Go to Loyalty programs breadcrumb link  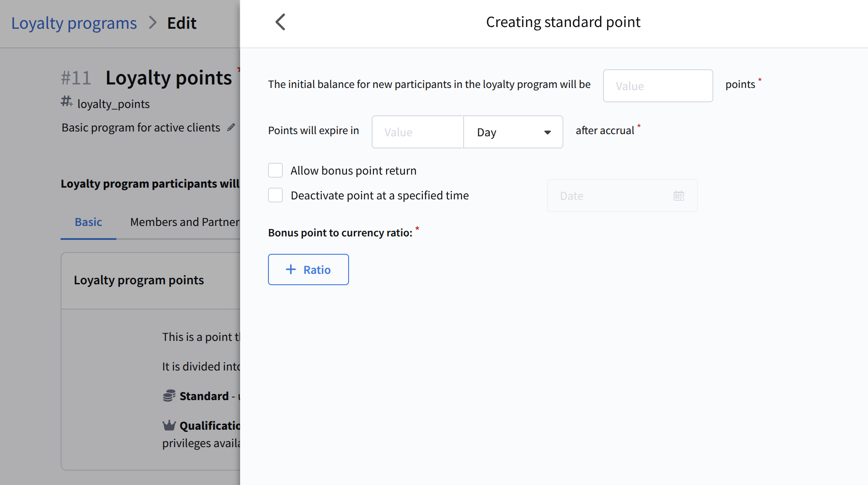pyautogui.click(x=74, y=23)
